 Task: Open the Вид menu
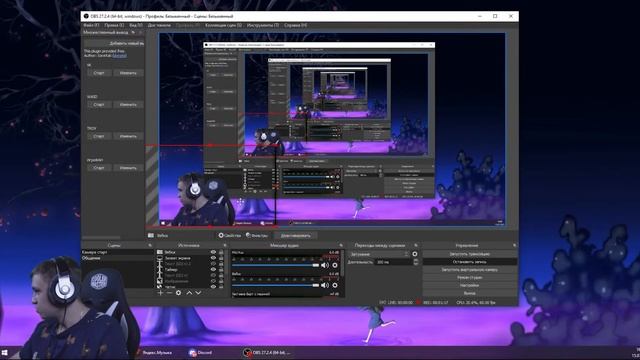(x=136, y=25)
